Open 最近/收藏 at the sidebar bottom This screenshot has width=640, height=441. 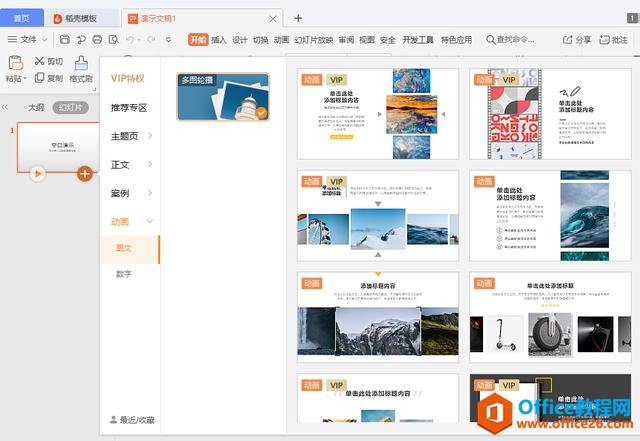(x=131, y=420)
